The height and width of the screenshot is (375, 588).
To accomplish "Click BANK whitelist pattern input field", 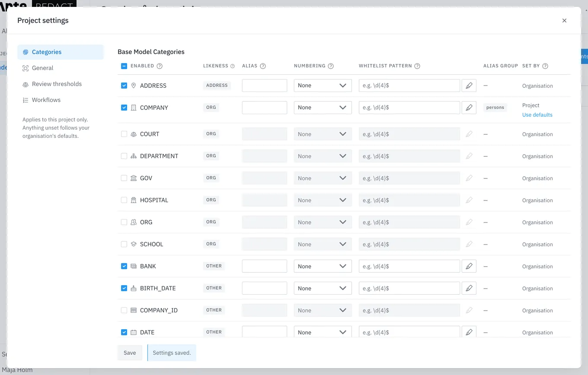I will (409, 266).
